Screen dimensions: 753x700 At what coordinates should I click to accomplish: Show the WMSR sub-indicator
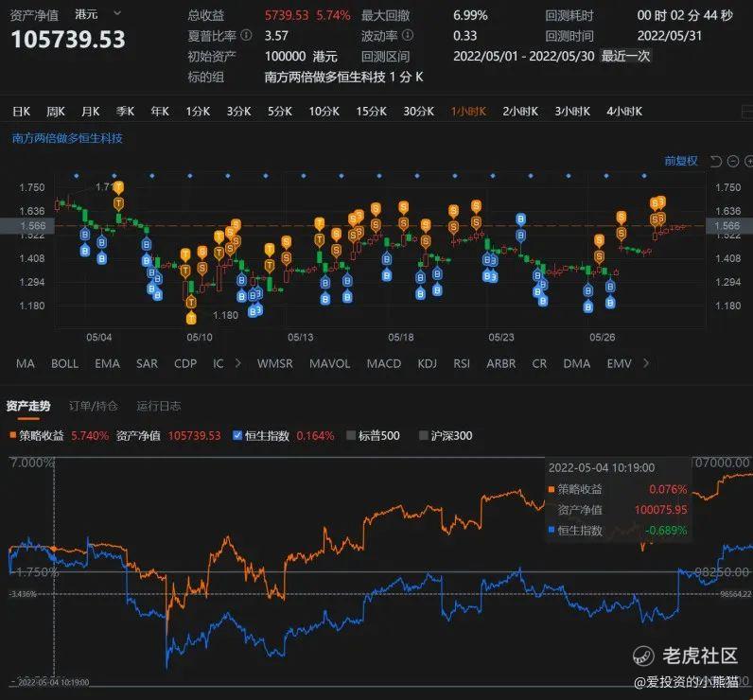click(274, 363)
